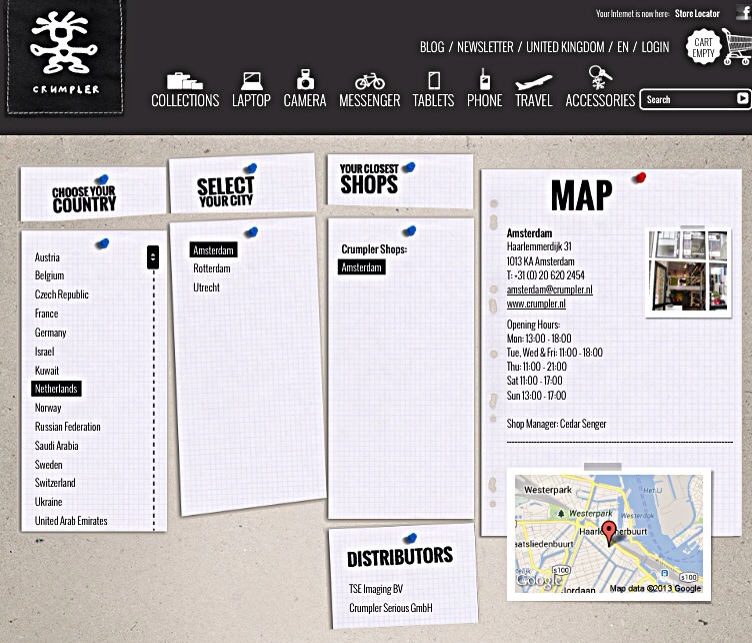Open the shopping cart icon
Screen dimensions: 752x643
click(736, 46)
